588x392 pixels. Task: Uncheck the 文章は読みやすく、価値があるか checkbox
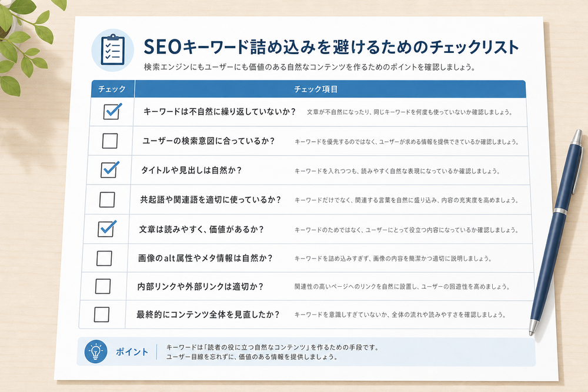[106, 229]
